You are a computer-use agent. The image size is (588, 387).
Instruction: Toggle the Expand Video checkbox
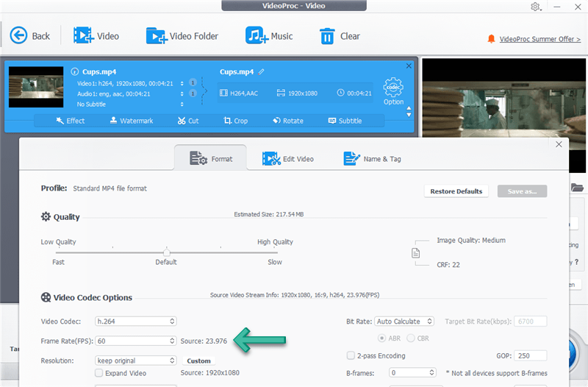point(99,373)
